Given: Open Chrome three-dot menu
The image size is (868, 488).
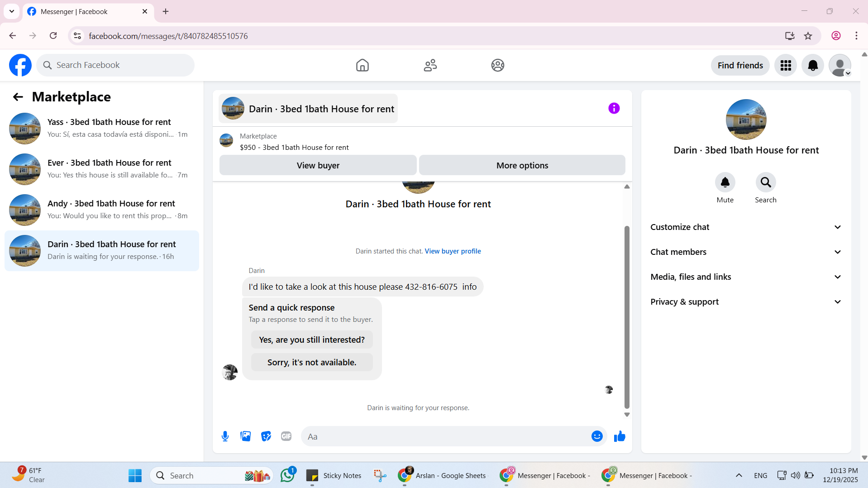Looking at the screenshot, I should (x=856, y=36).
